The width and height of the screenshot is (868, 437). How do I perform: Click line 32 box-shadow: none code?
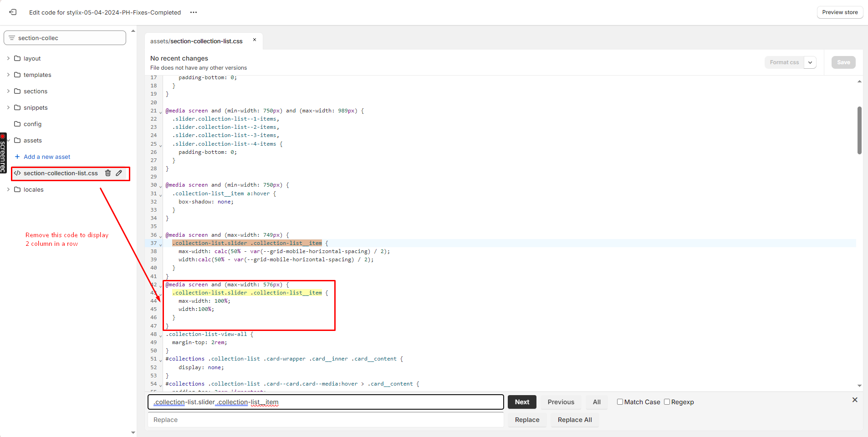[206, 202]
